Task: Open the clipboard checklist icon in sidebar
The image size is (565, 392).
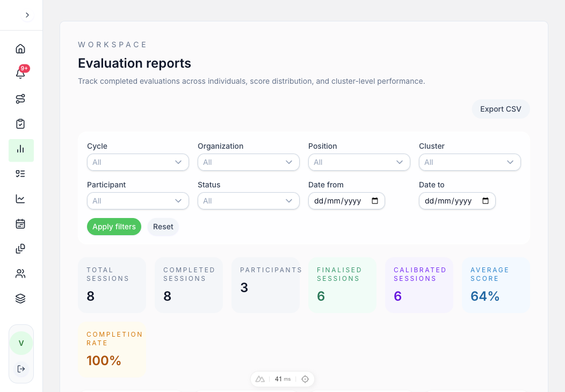Action: (20, 124)
